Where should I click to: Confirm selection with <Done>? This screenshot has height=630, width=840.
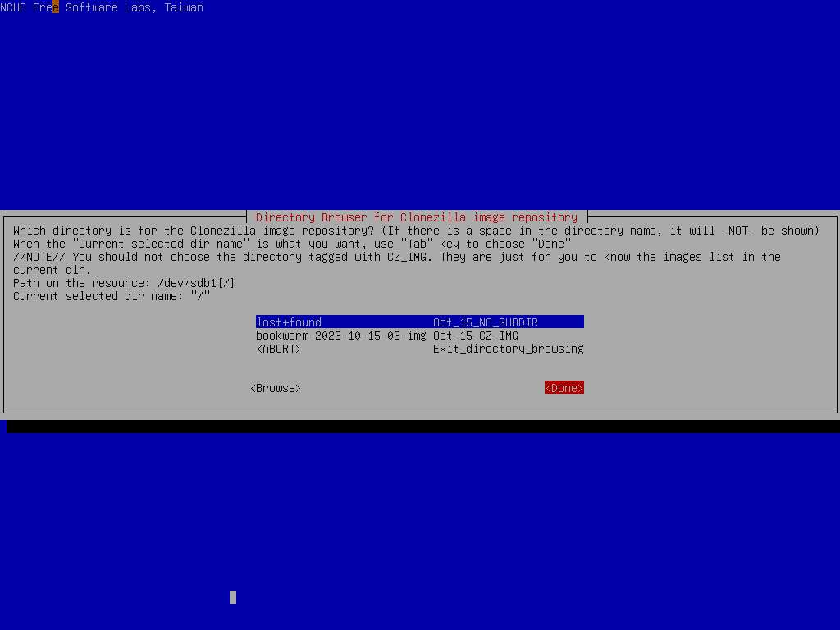click(564, 387)
